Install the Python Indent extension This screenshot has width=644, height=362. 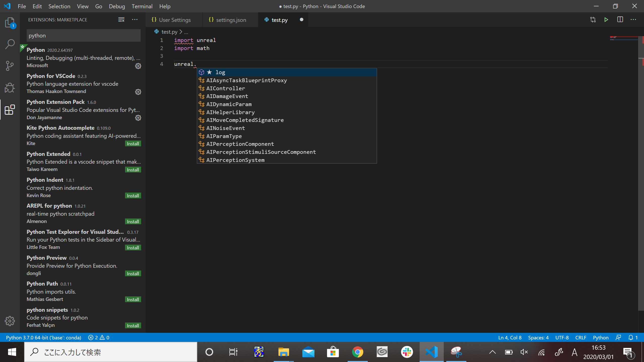click(133, 196)
